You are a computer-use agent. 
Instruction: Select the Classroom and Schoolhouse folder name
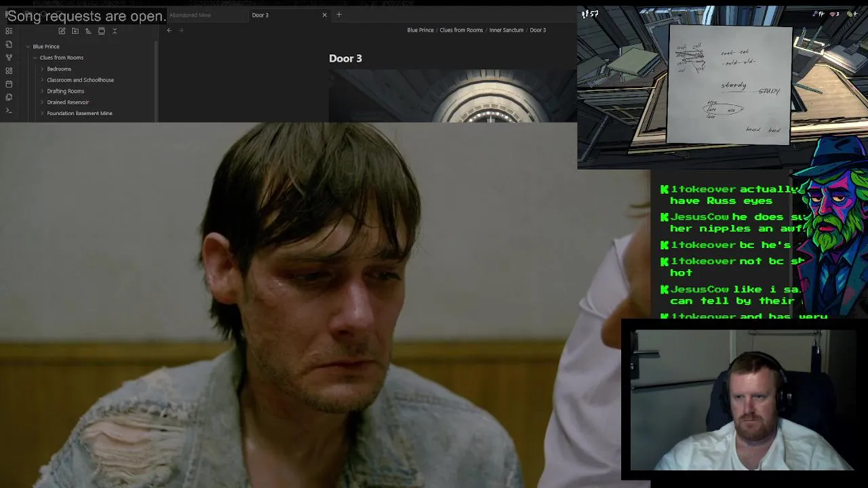[x=80, y=80]
